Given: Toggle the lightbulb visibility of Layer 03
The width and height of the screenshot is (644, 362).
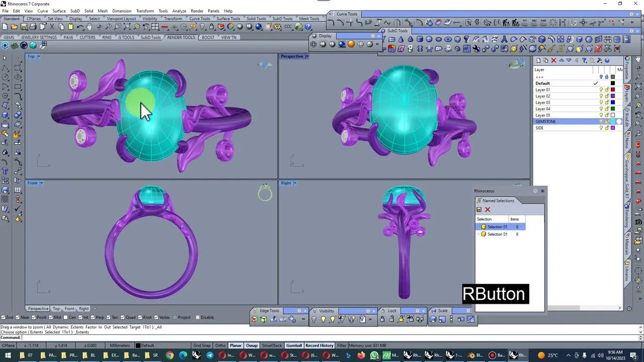Looking at the screenshot, I should tap(601, 102).
